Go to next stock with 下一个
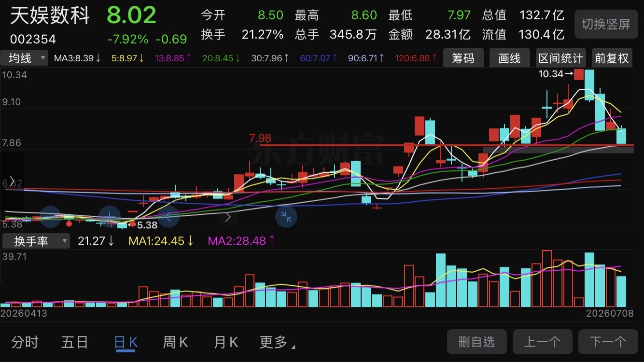Image resolution: width=644 pixels, height=362 pixels. pos(608,342)
